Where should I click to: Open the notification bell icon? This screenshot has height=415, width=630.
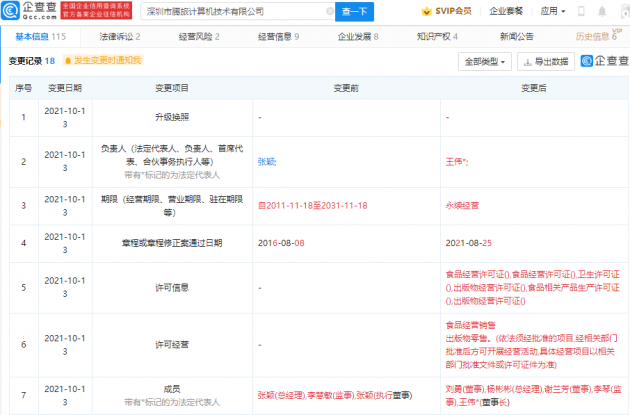tap(602, 11)
